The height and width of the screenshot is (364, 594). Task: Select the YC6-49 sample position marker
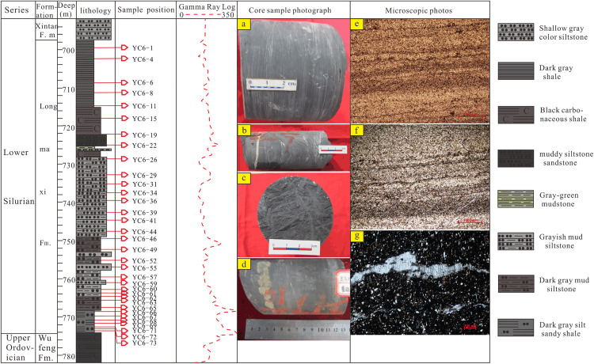(x=124, y=249)
